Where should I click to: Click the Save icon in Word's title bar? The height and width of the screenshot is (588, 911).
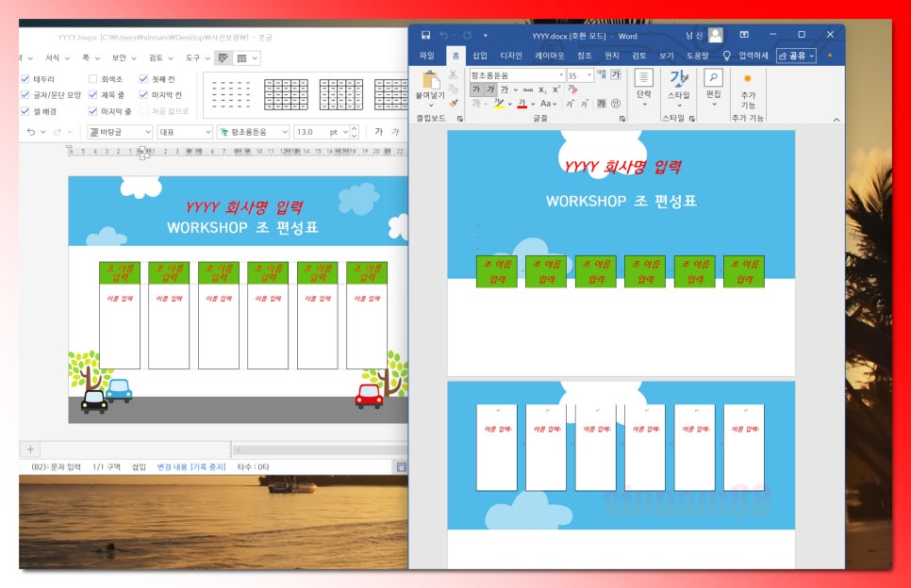coord(426,35)
